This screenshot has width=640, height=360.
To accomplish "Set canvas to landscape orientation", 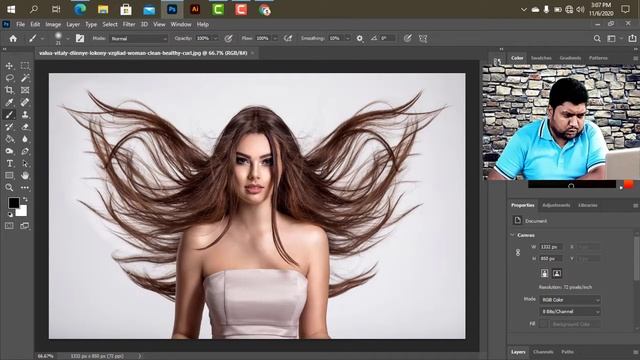I will (557, 273).
